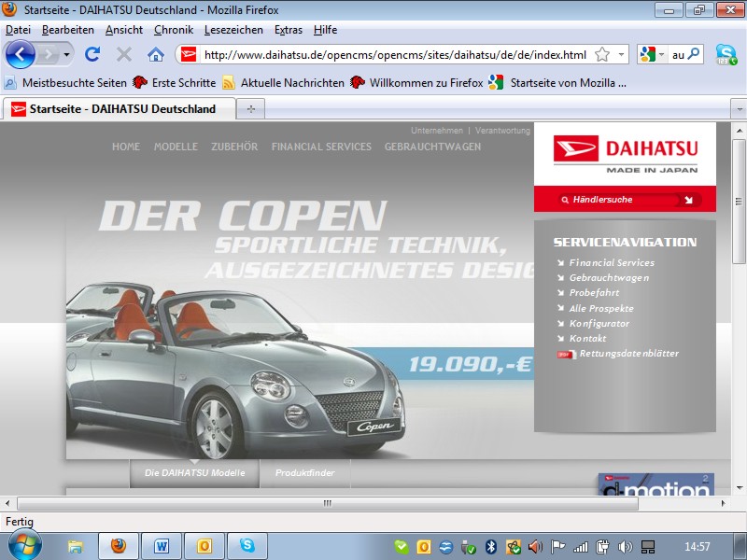Submit Händlersuche with the arrow button
The image size is (747, 560).
[x=689, y=200]
